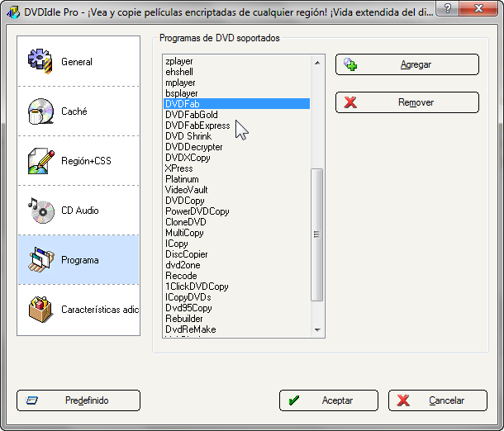
Task: Confirm with the Aceptar label
Action: [x=337, y=400]
